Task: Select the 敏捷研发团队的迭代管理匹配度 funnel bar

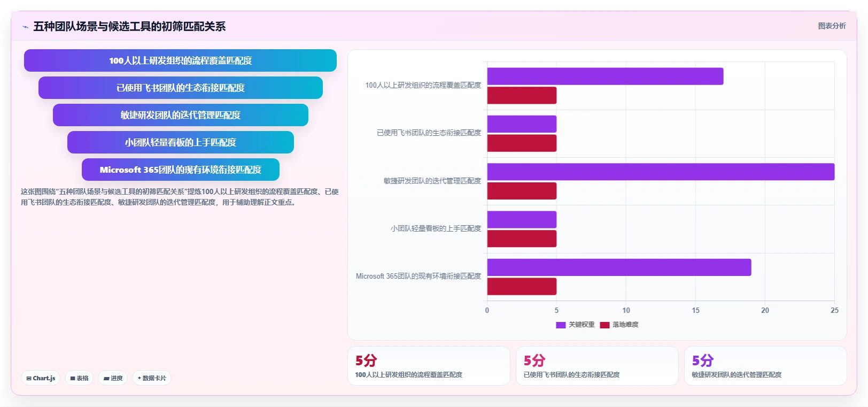Action: pos(181,115)
